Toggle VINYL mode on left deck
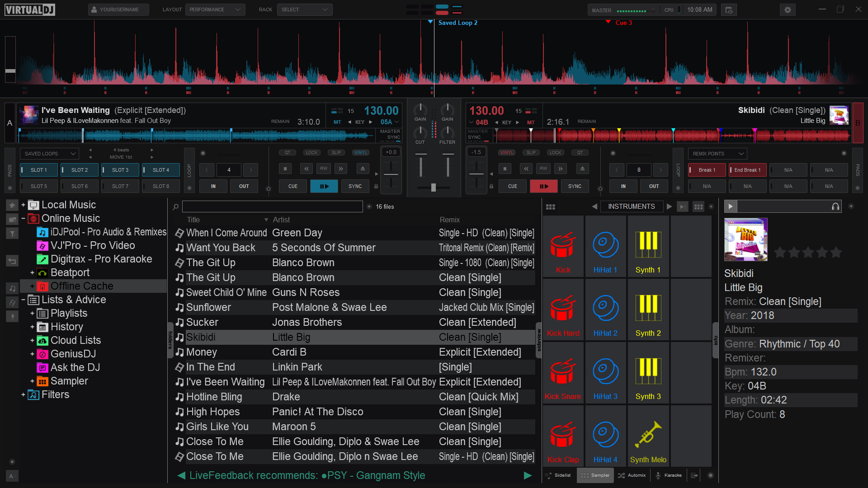The height and width of the screenshot is (488, 868). [360, 153]
